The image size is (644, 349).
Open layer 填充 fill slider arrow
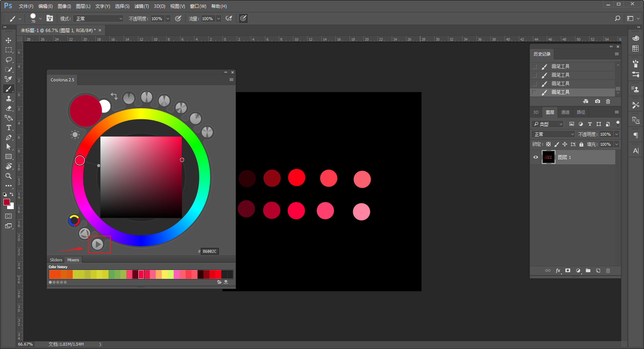[616, 144]
